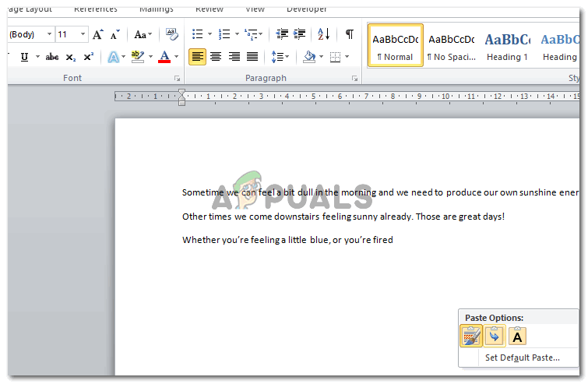Sort text with the A-Z icon

click(x=324, y=34)
